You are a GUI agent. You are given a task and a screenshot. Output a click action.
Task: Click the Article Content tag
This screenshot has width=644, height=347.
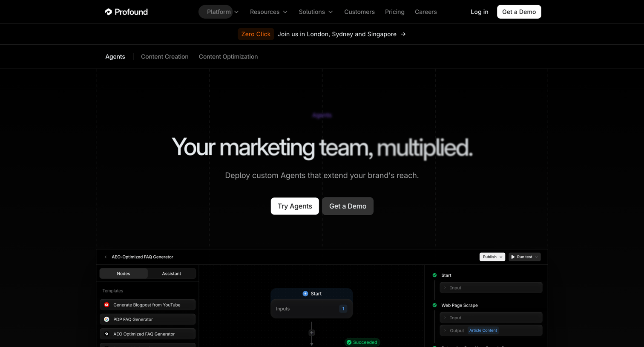[x=483, y=330]
